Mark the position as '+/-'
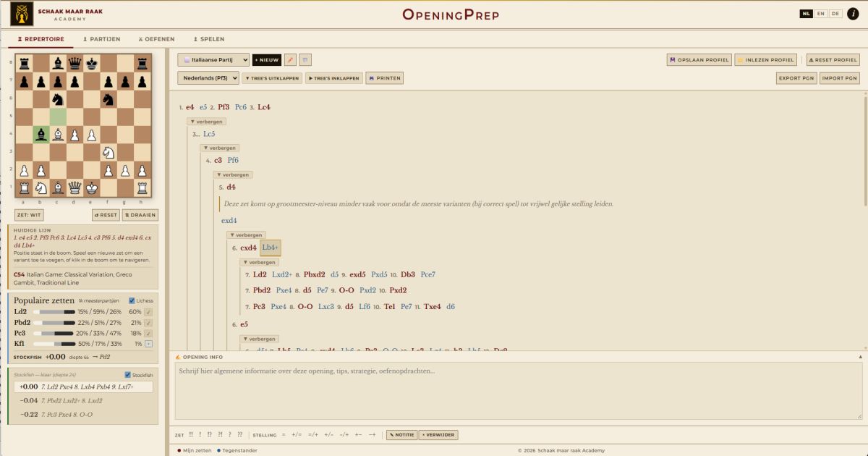 pos(329,435)
